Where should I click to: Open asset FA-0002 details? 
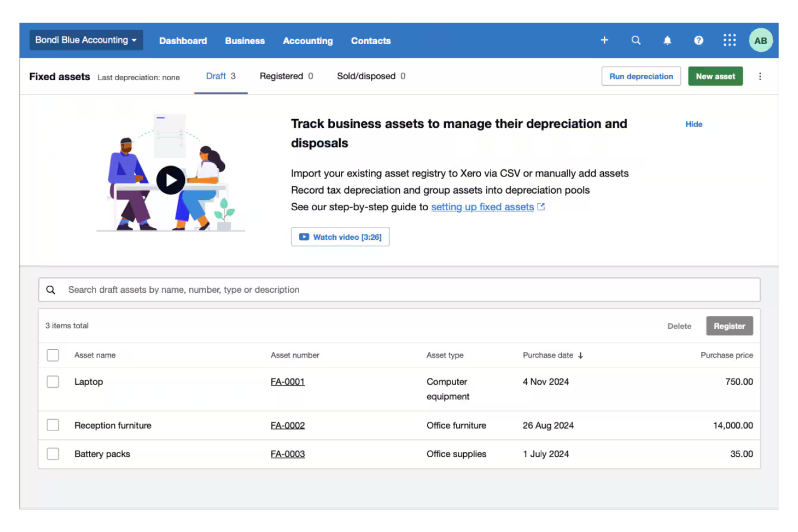(x=287, y=425)
